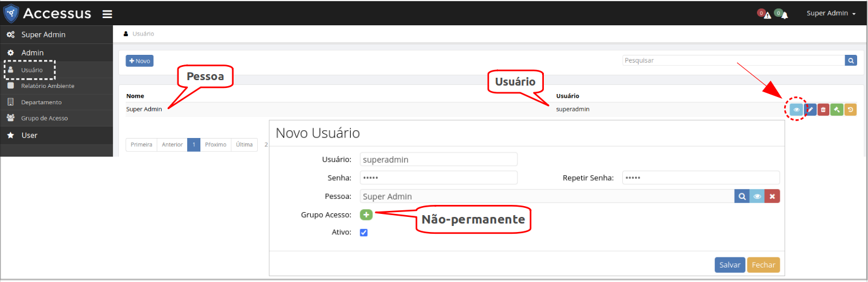Viewport: 868px width, 282px height.
Task: Open the Super Admin account dropdown
Action: [831, 13]
